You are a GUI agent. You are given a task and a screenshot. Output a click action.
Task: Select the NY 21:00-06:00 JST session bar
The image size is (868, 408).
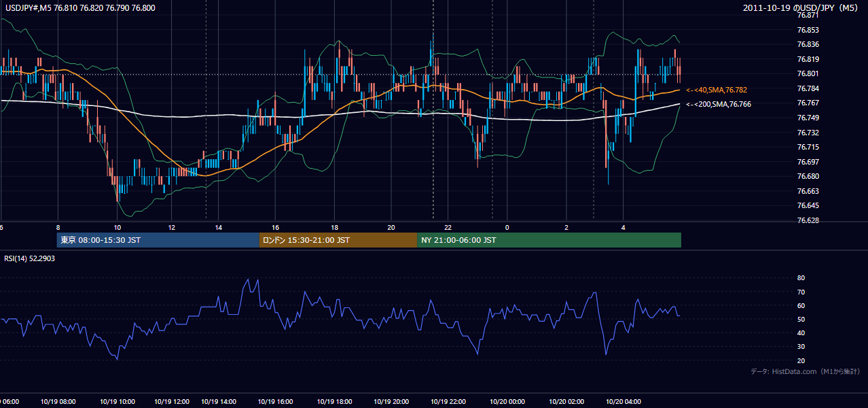pos(549,240)
